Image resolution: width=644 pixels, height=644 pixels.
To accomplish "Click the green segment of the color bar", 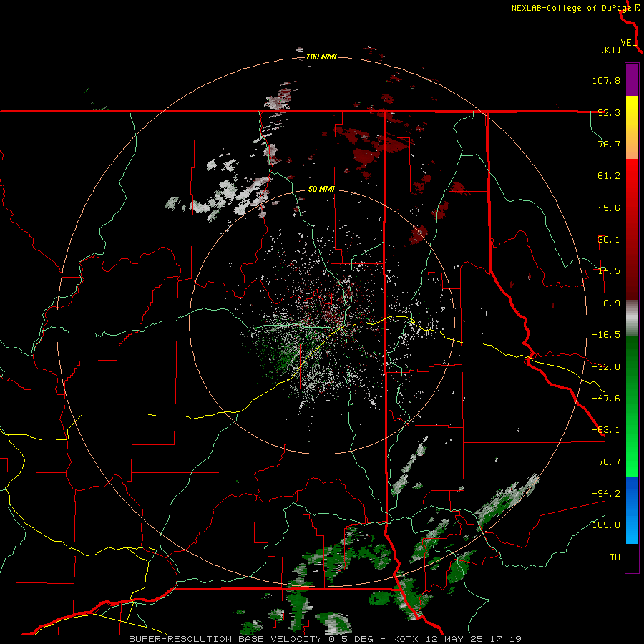I will click(x=632, y=406).
